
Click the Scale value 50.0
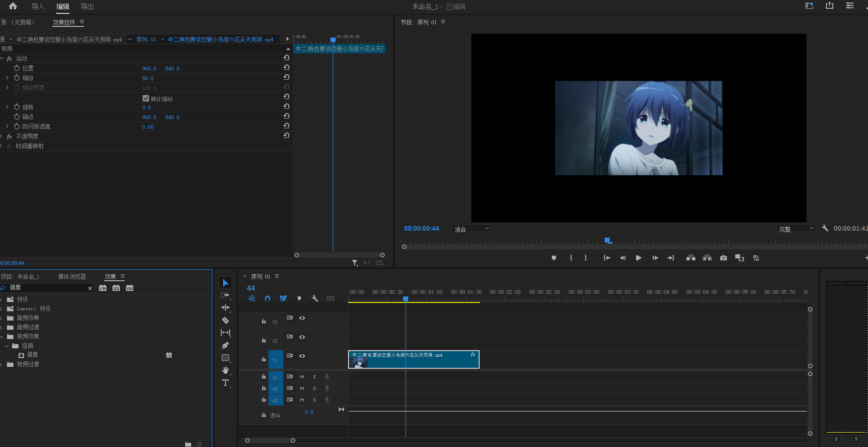tap(148, 78)
